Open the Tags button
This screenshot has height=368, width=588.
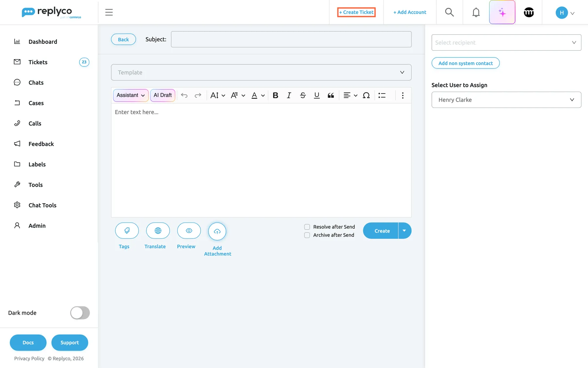pos(127,231)
